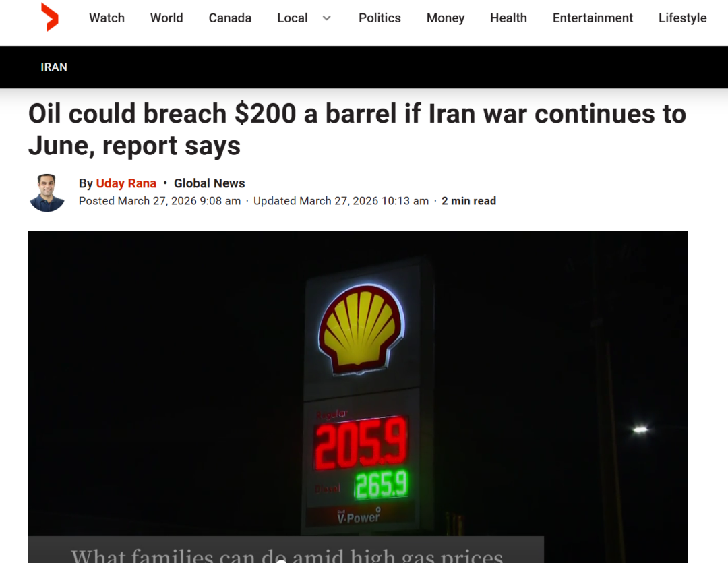Screen dimensions: 728x563
Task: Navigate to the Politics section
Action: 380,18
